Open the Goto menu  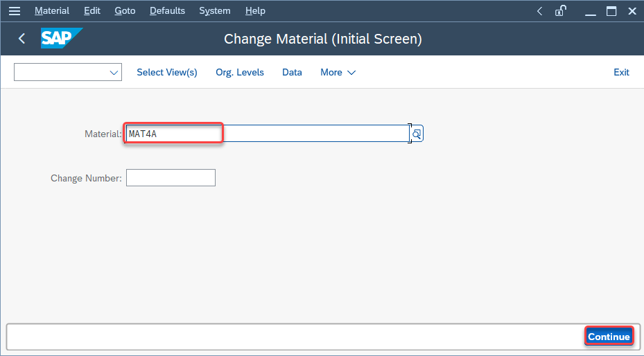pos(125,11)
